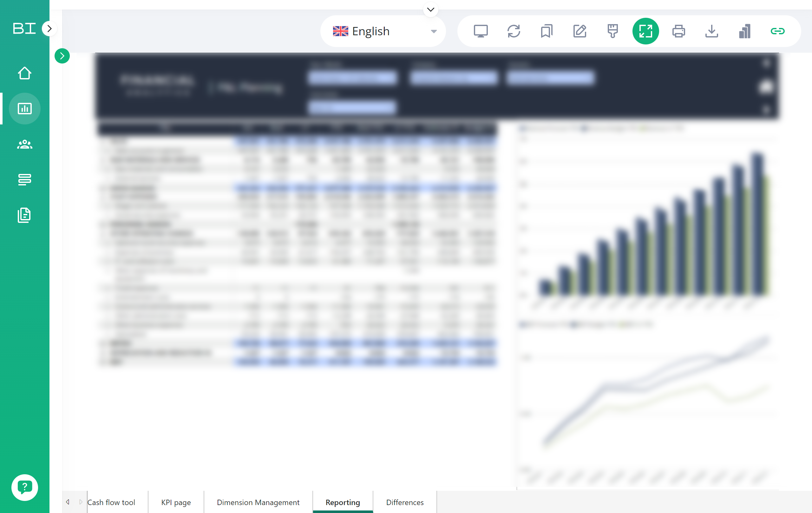Viewport: 812px width, 513px height.
Task: Print the report using printer icon
Action: pyautogui.click(x=678, y=31)
